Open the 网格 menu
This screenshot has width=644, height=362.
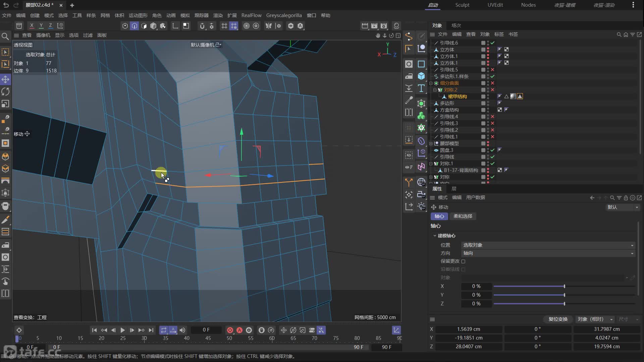[x=105, y=15]
